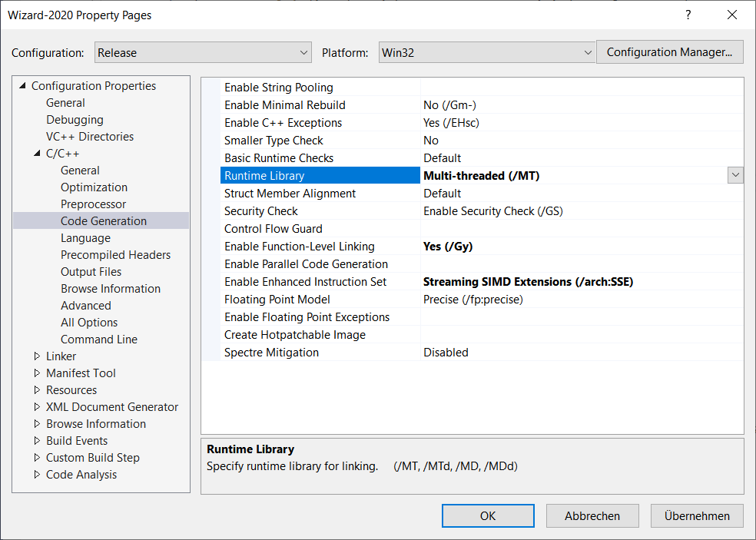Expand the Linker tree node
Image resolution: width=756 pixels, height=540 pixels.
pos(37,356)
